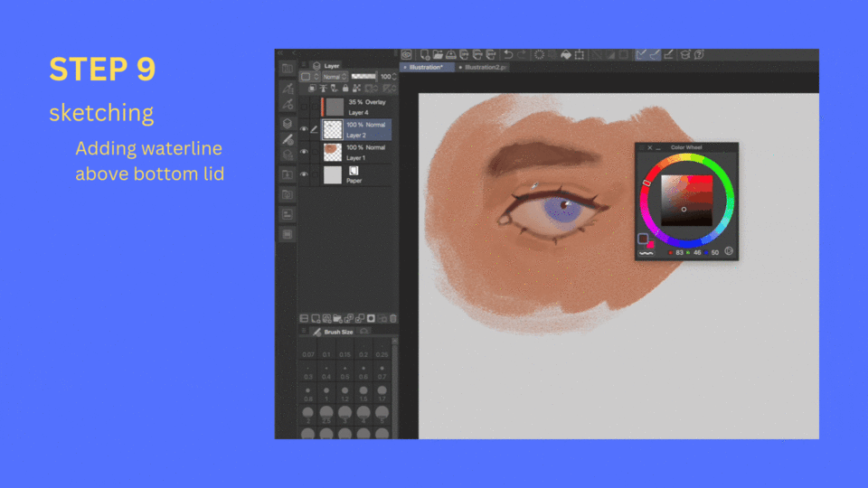Open the mask enable dropdown in Layer panel
This screenshot has height=488, width=868.
click(372, 89)
